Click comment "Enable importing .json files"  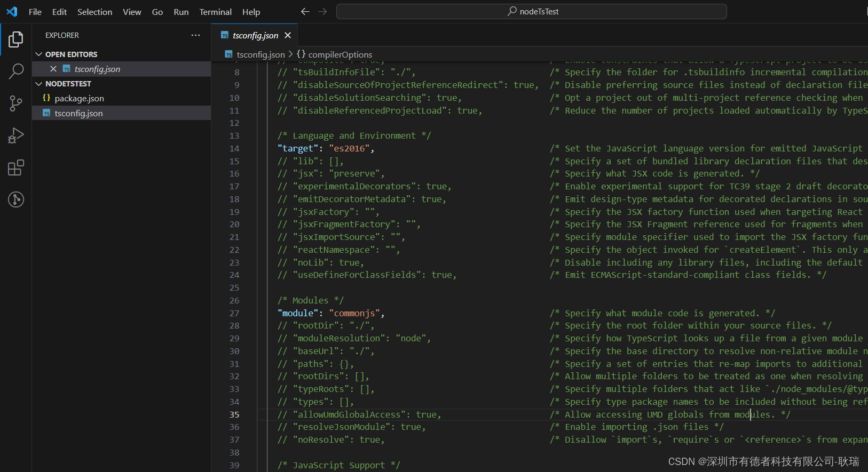pos(637,427)
